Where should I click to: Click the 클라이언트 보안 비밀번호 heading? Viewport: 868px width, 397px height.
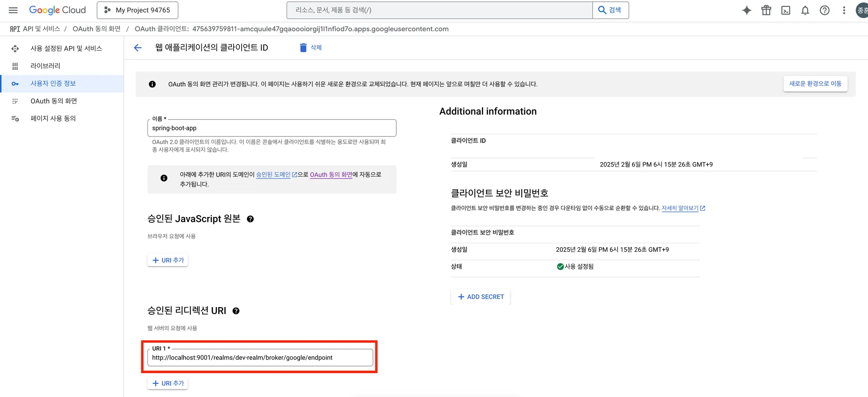click(500, 193)
